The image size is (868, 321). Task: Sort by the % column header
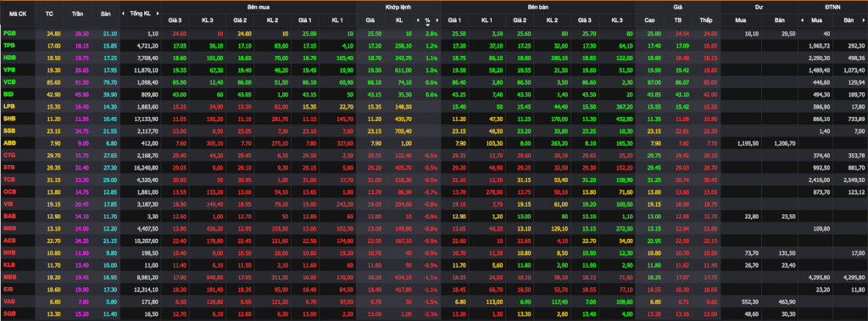(x=427, y=20)
